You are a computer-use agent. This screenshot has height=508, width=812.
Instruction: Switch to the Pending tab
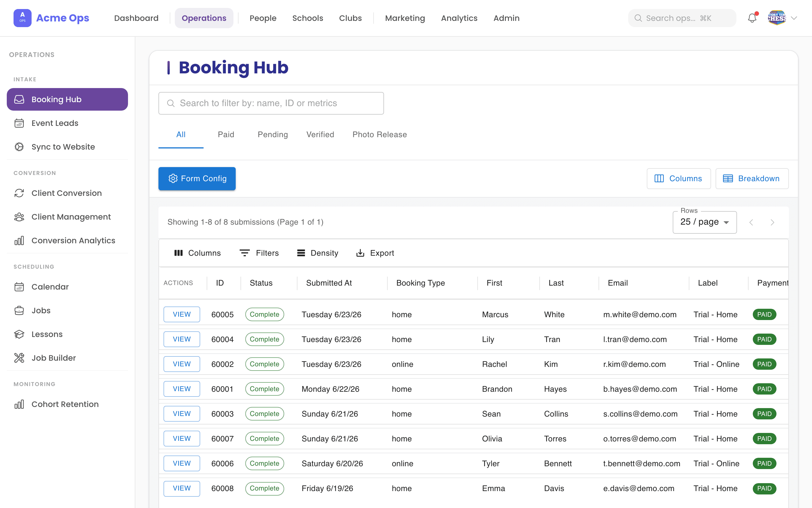pos(273,135)
